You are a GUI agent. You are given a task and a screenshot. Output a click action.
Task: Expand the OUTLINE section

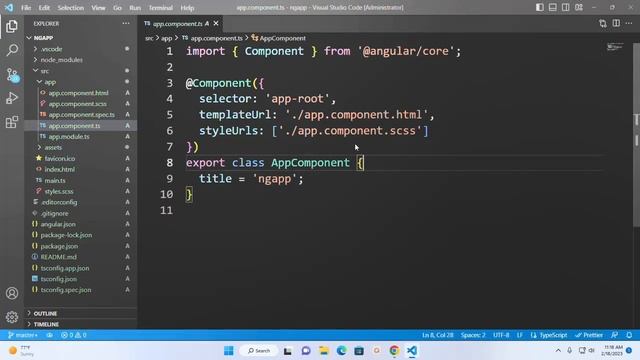(x=80, y=313)
